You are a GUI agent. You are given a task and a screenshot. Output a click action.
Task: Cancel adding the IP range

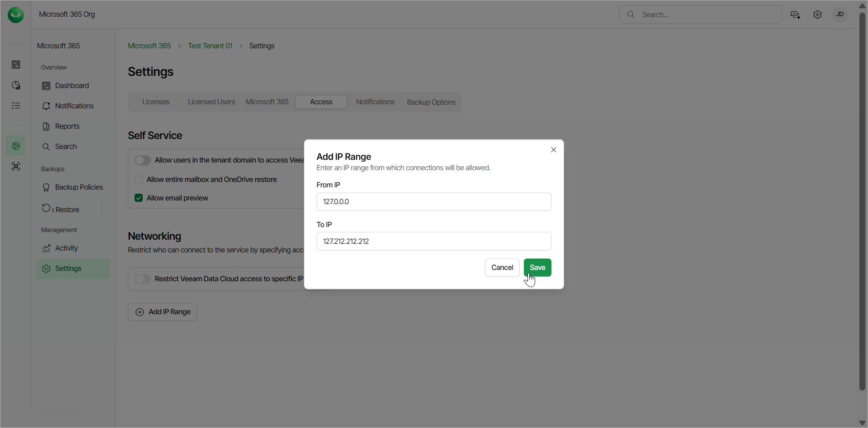(x=502, y=268)
